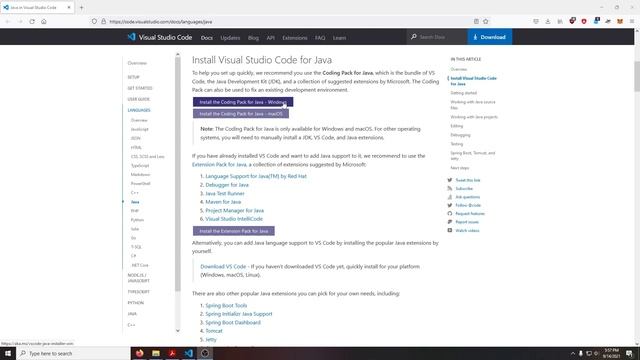This screenshot has height=360, width=640.
Task: Expand the SETUP section in docs sidebar
Action: click(133, 77)
